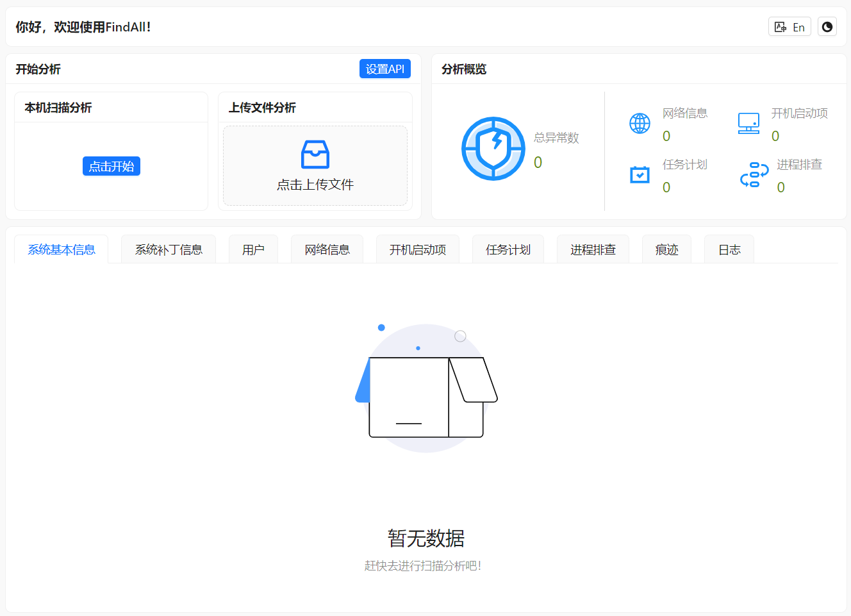Open the 日志 tab
This screenshot has width=851, height=616.
point(729,249)
